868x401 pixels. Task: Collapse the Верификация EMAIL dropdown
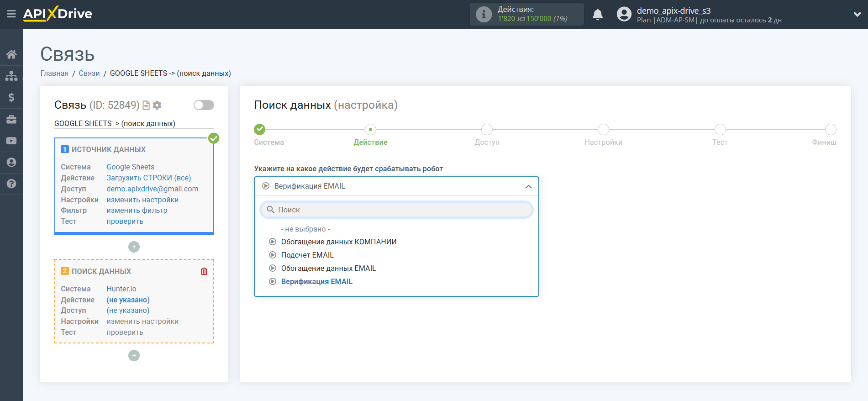click(396, 186)
